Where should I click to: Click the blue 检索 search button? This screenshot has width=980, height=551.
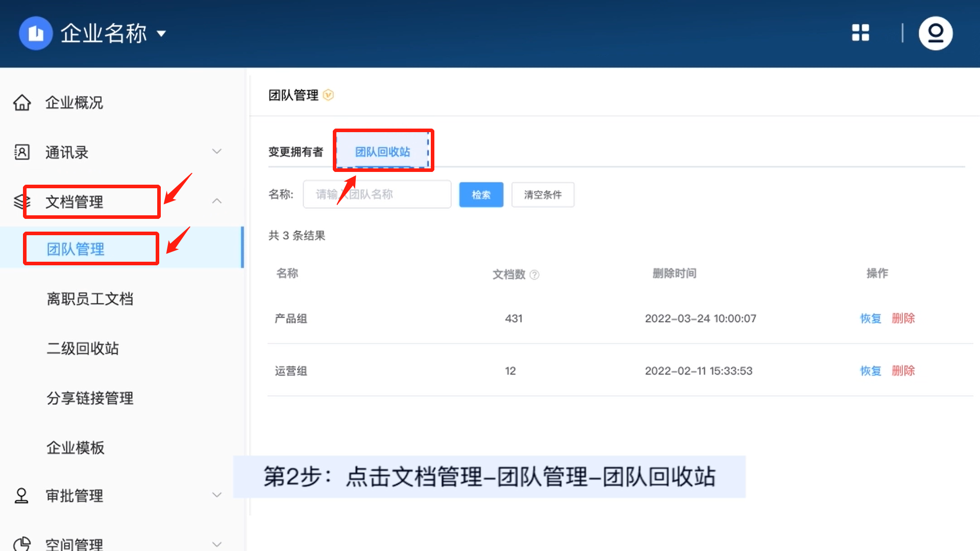coord(481,194)
